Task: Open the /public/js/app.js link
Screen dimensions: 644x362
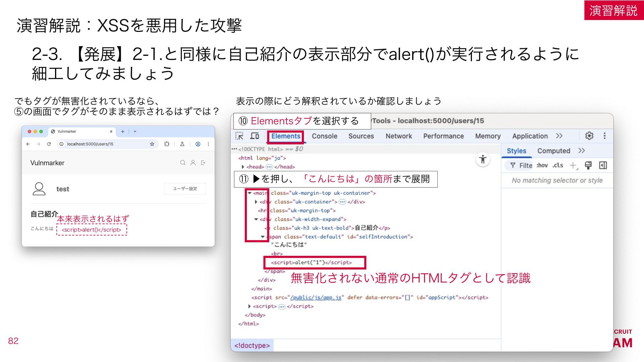Action: 316,297
